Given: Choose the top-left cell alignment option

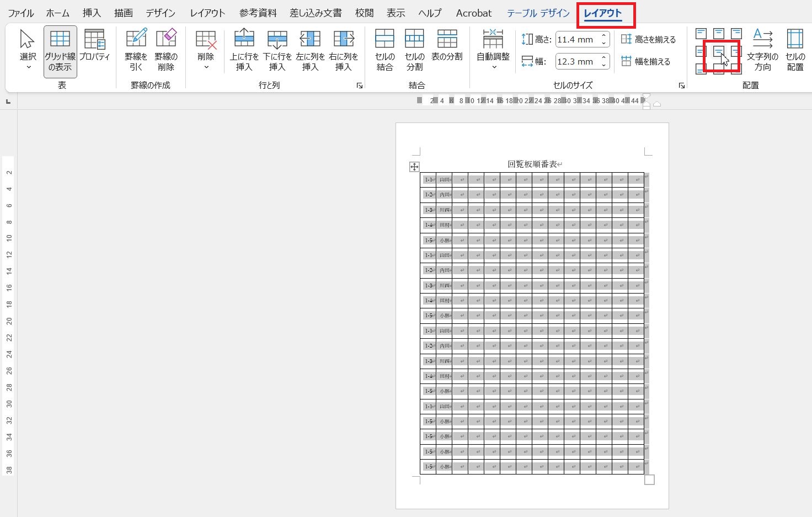Looking at the screenshot, I should click(701, 34).
